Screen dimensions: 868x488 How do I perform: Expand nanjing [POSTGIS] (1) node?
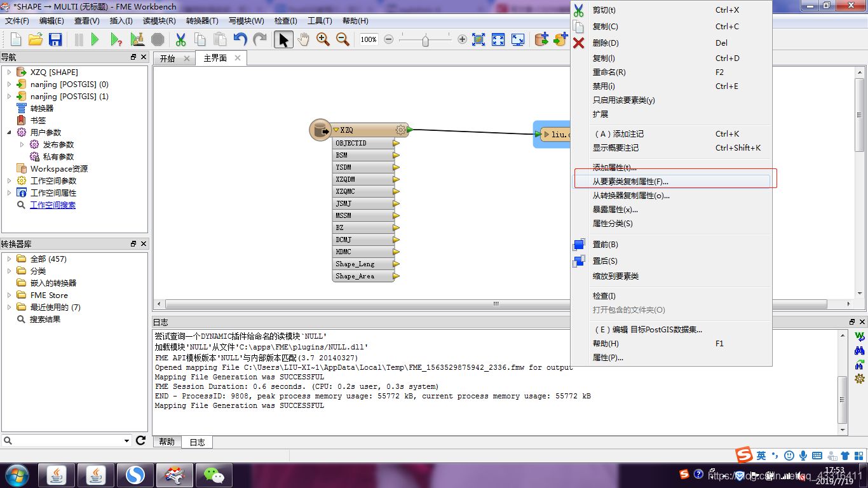[x=9, y=97]
